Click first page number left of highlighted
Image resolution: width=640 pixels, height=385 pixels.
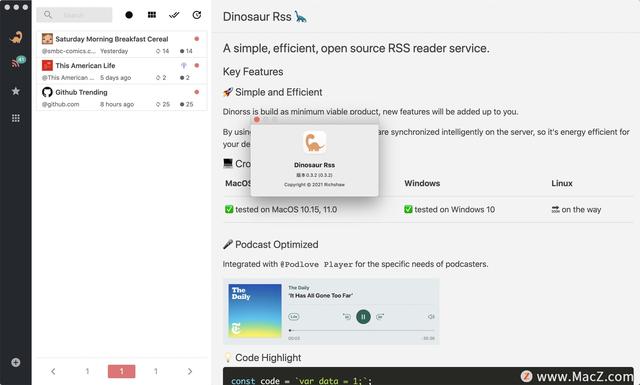[87, 371]
